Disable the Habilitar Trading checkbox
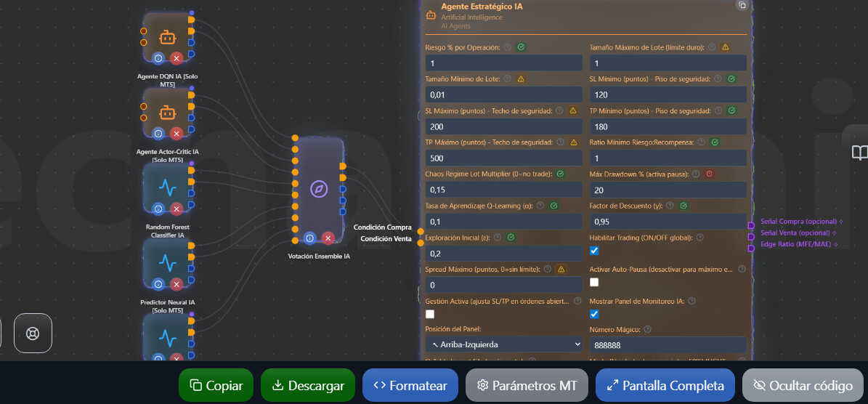Screen dimensions: 868x404 click(594, 251)
